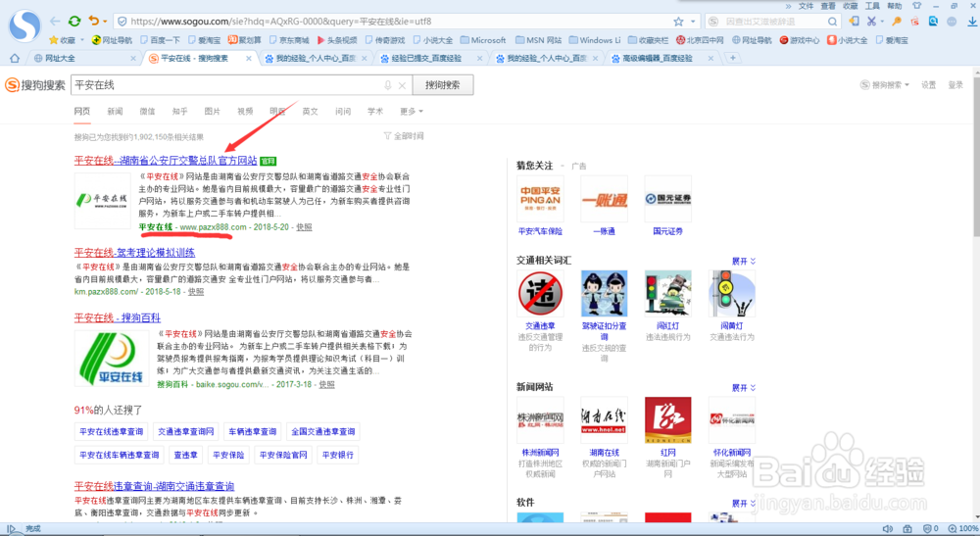Click the 100% zoom control in status bar
Screen dimensions: 980x536
tap(963, 529)
